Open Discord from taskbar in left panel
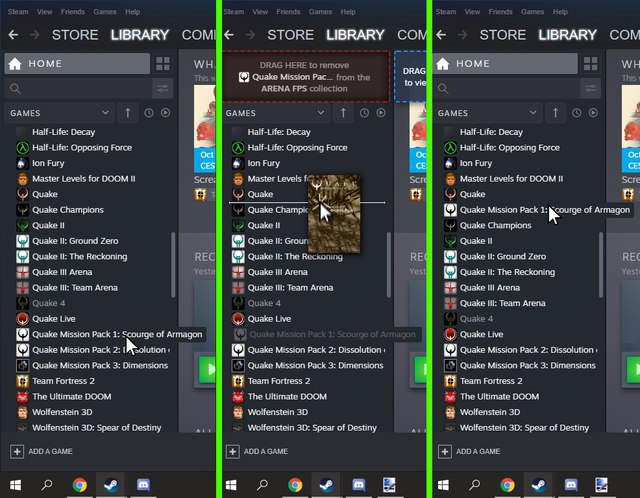Image resolution: width=640 pixels, height=498 pixels. (x=143, y=485)
